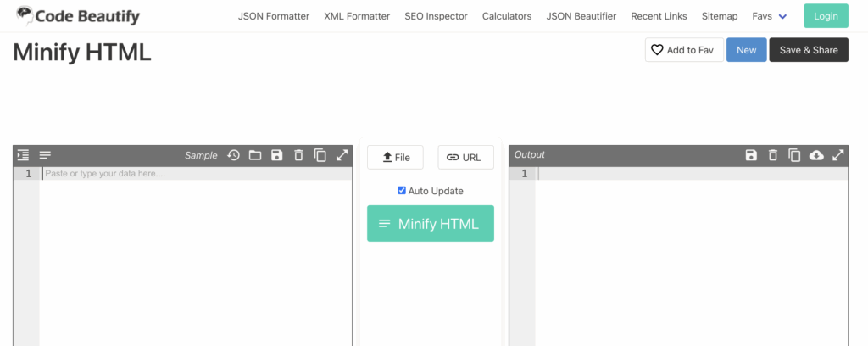Click into the input editor text area

195,254
